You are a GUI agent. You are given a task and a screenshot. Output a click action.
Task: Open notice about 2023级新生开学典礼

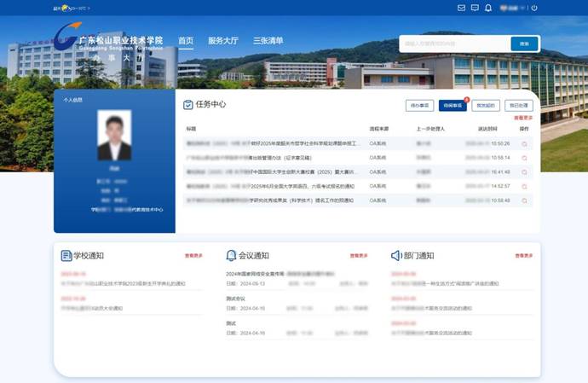[123, 284]
